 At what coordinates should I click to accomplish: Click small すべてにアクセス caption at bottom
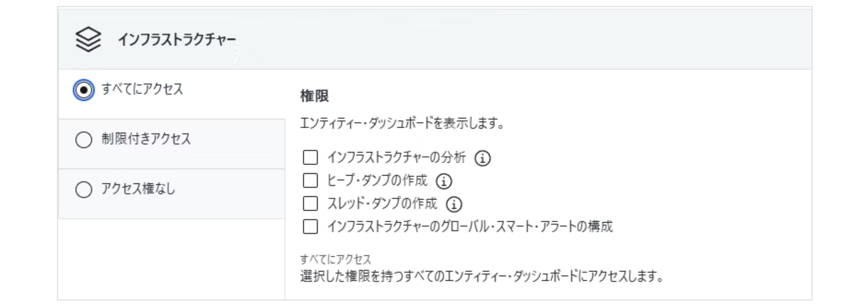point(335,259)
